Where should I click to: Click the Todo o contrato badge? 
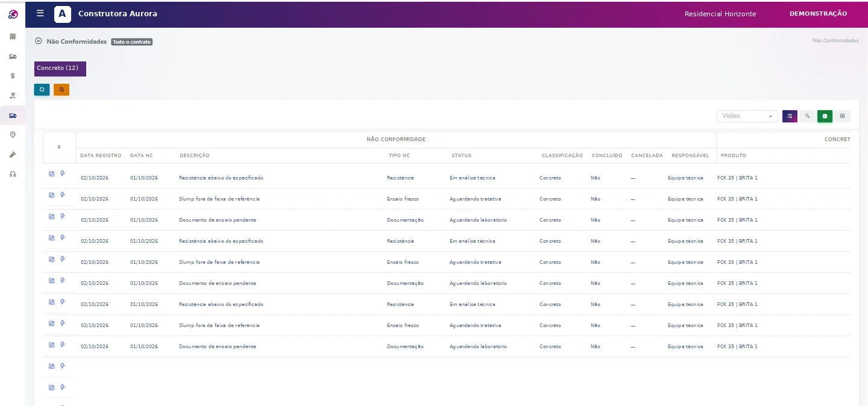[x=132, y=42]
